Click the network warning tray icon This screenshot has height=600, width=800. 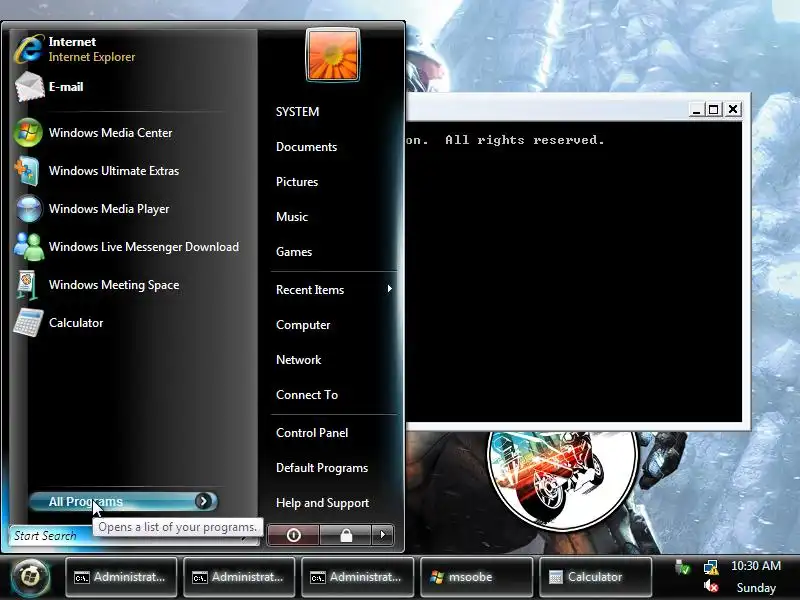click(711, 567)
